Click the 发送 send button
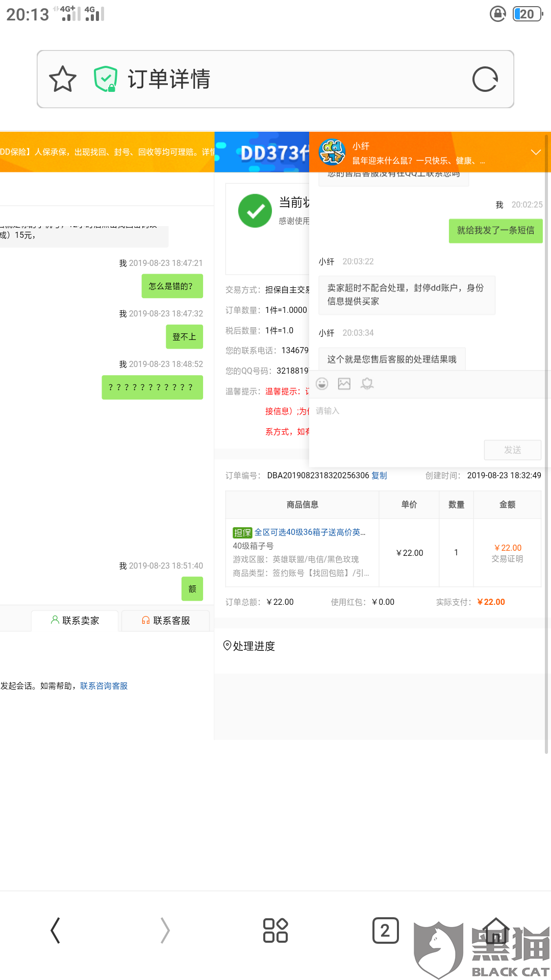Screen dimensions: 551x980 (x=513, y=450)
